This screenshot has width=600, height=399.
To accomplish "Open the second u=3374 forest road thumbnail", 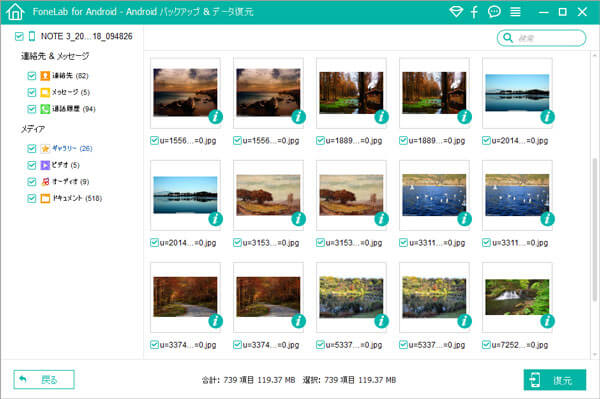I will 268,297.
